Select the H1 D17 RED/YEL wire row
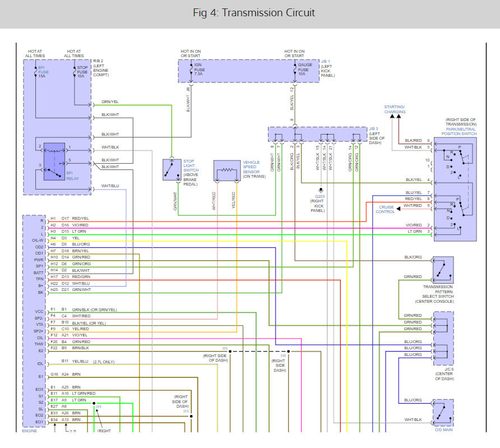Viewport: 500px width, 448px height. point(70,219)
